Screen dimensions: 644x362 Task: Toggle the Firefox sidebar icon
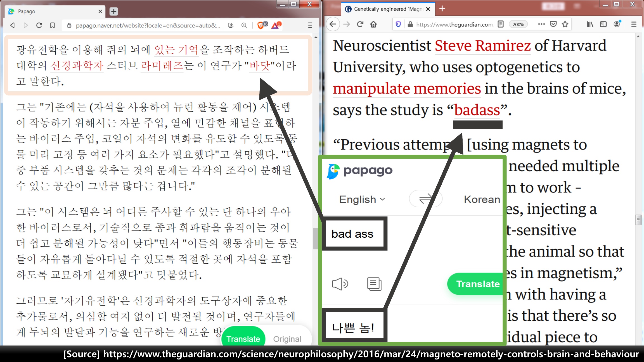(603, 24)
